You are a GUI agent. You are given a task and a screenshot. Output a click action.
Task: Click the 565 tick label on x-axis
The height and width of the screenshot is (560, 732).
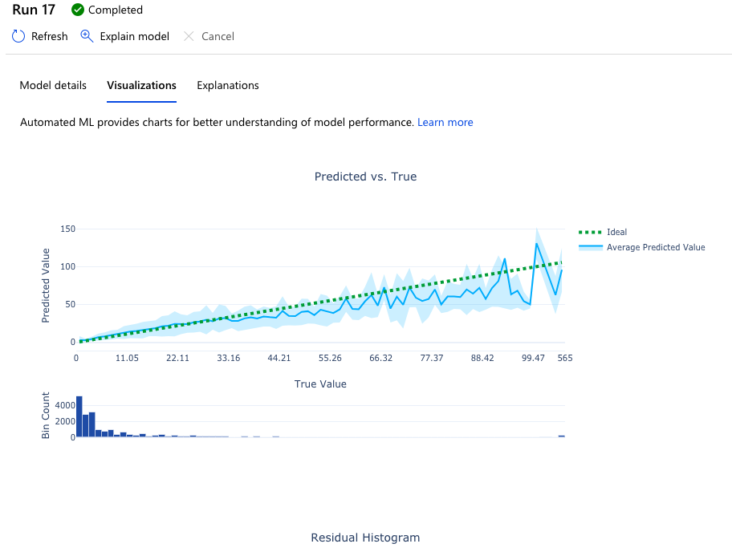(565, 358)
